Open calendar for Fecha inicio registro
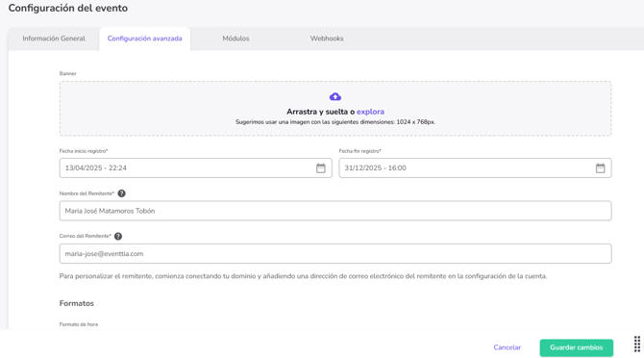 [321, 168]
